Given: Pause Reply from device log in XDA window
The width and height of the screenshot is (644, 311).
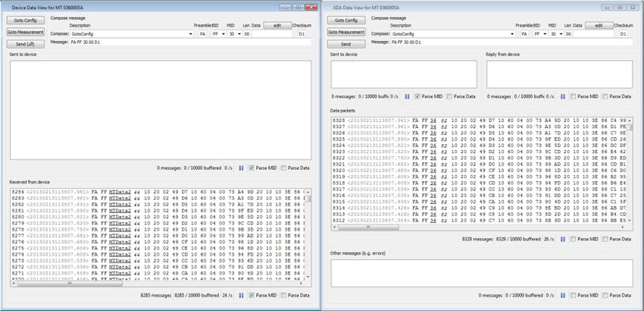Looking at the screenshot, I should coord(563,96).
